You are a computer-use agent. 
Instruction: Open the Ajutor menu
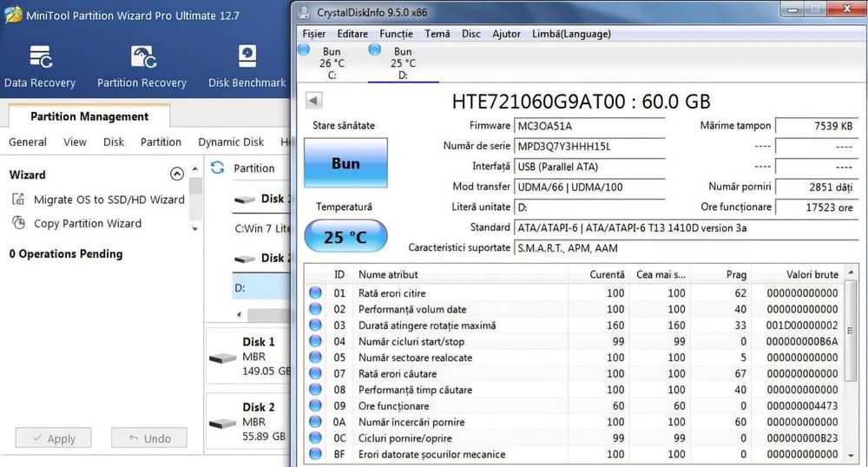tap(506, 34)
